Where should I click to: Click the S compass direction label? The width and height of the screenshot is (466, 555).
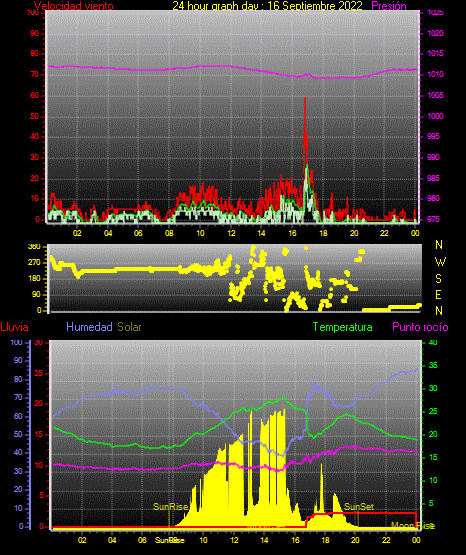(438, 279)
